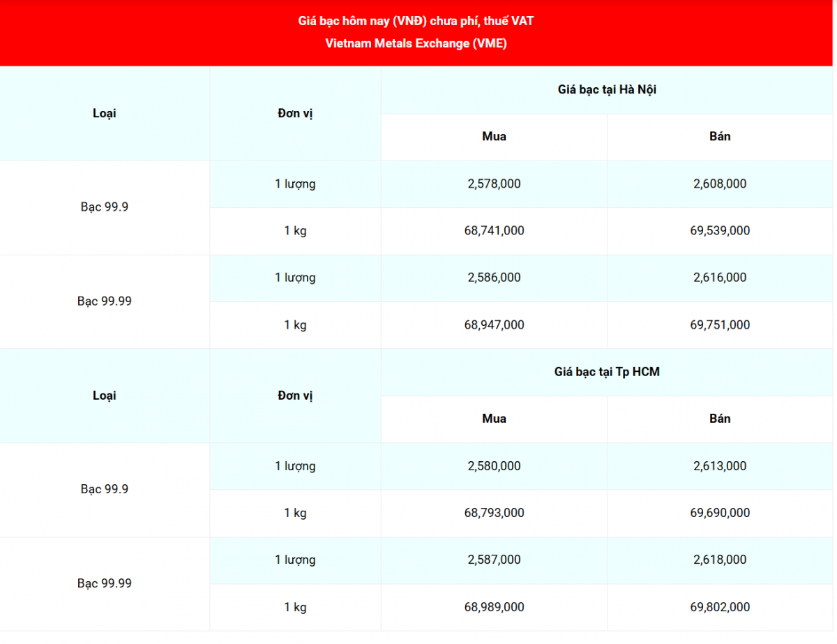The height and width of the screenshot is (644, 837).
Task: Click the 69,802,000 sell price value
Action: [x=720, y=607]
